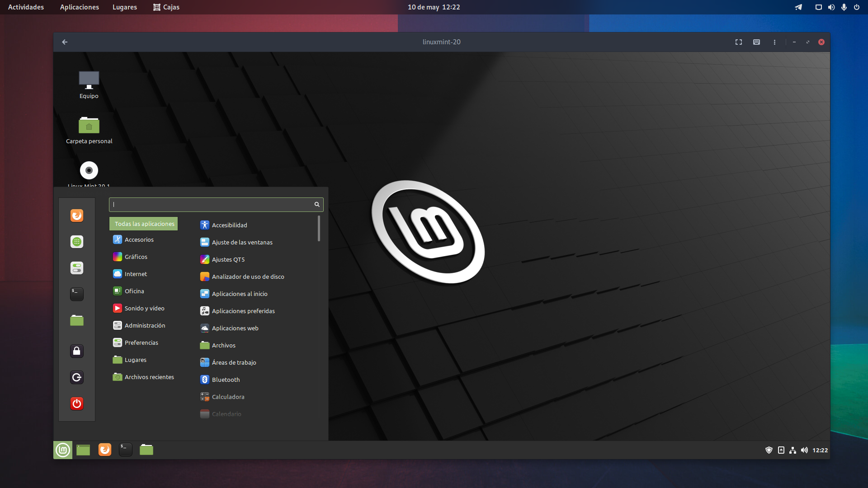This screenshot has width=868, height=488.
Task: Open the volume icon in the Mint panel tray
Action: 804,450
